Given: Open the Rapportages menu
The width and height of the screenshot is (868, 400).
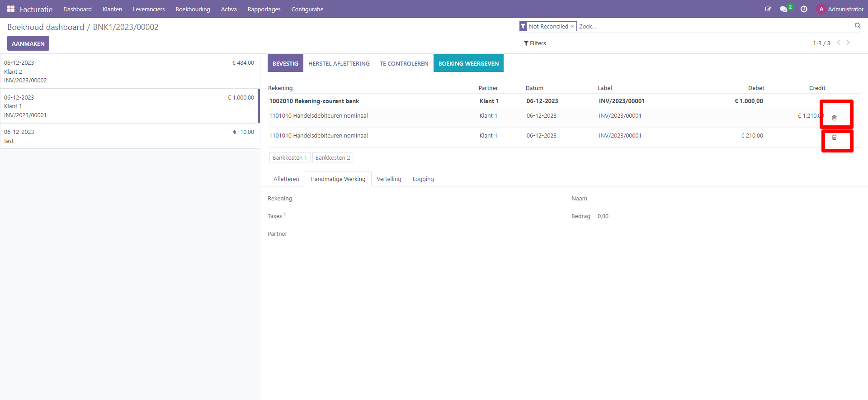Looking at the screenshot, I should click(264, 9).
